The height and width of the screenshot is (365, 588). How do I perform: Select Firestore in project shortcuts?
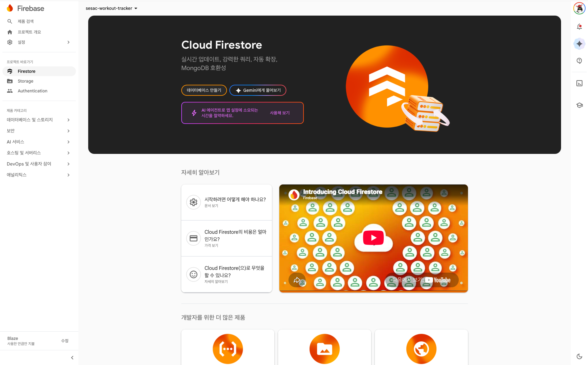click(39, 71)
